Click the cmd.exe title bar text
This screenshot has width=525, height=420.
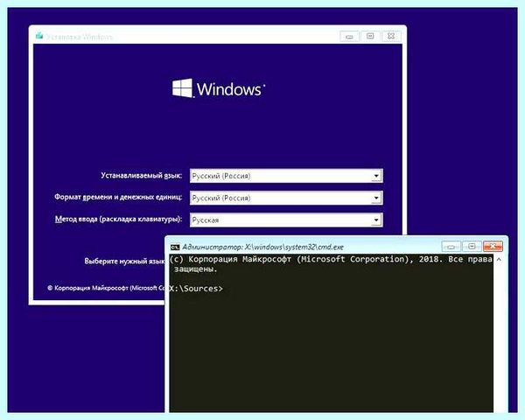pyautogui.click(x=262, y=247)
